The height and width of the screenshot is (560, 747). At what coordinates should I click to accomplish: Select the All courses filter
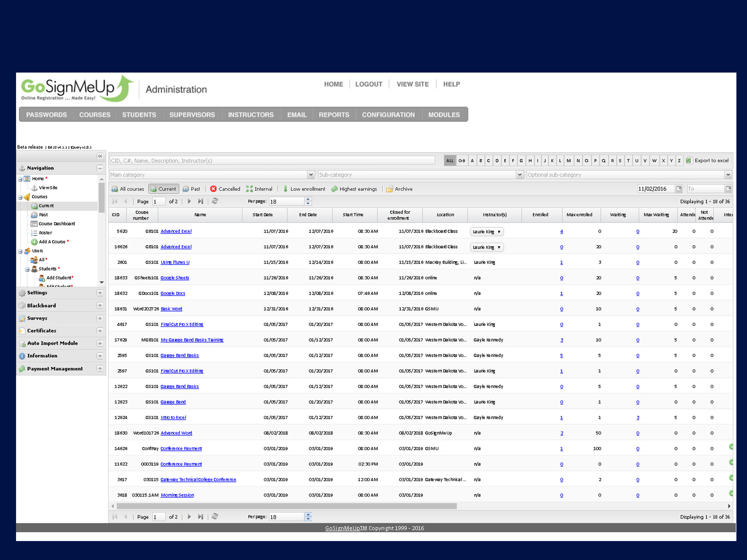[x=128, y=189]
